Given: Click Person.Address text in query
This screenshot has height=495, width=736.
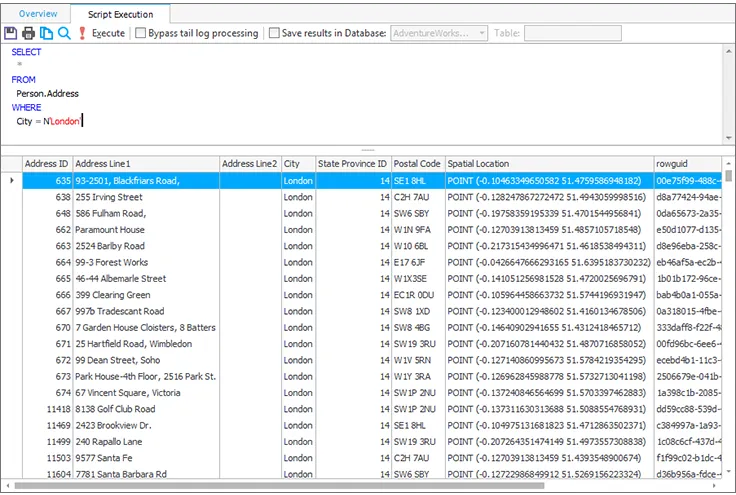Looking at the screenshot, I should [x=47, y=93].
